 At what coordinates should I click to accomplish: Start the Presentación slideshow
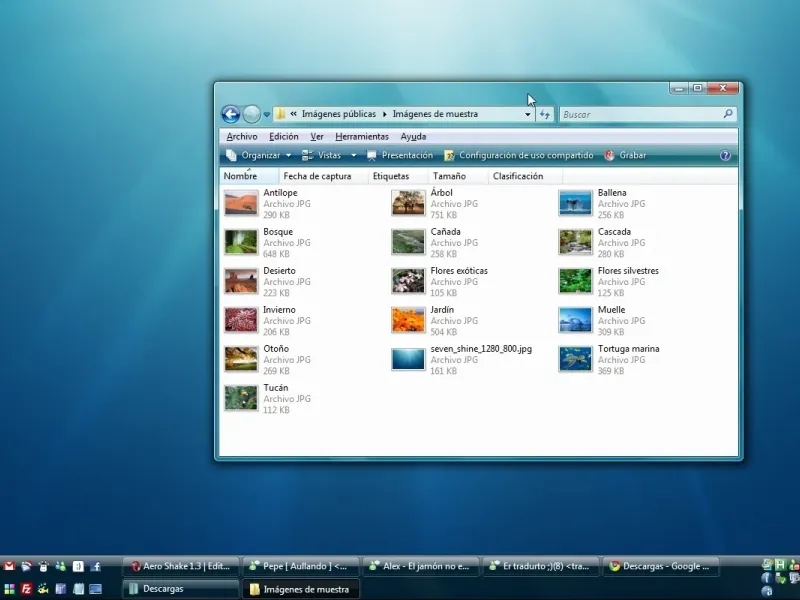tap(400, 155)
